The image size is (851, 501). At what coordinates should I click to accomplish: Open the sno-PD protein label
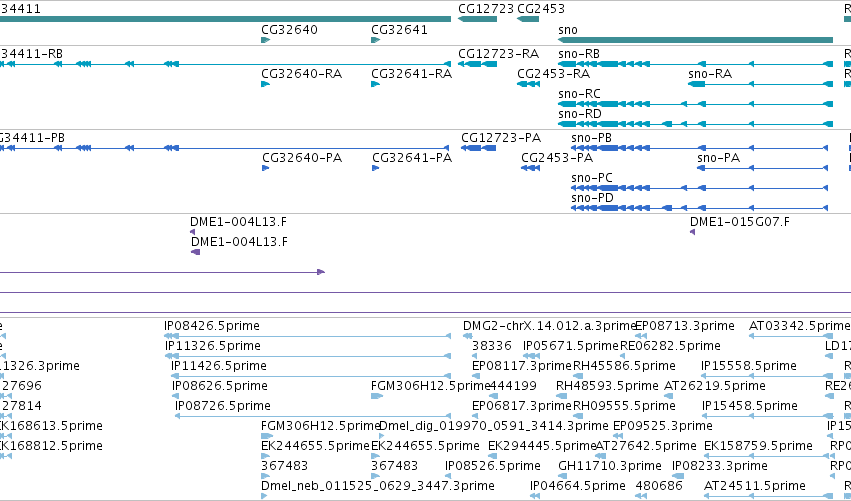593,198
